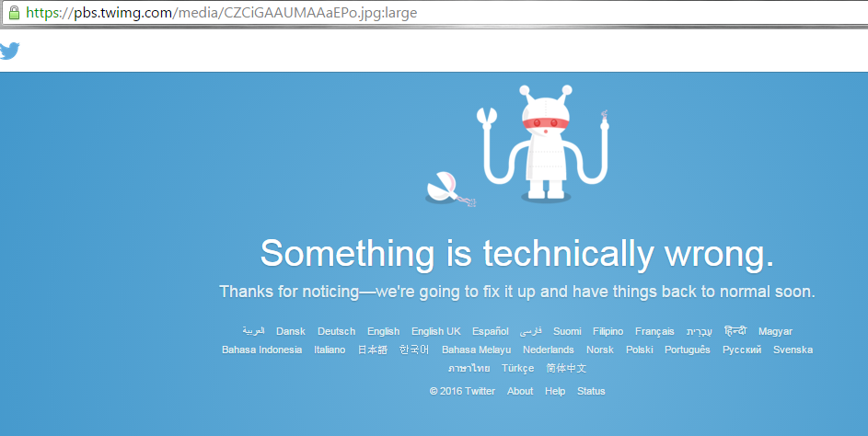Click the browser address bar URL
Viewport: 868px width, 436px height.
tap(222, 13)
